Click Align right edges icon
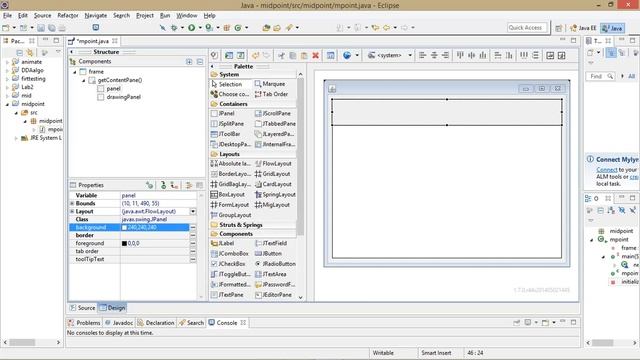The height and width of the screenshot is (360, 640). 445,56
